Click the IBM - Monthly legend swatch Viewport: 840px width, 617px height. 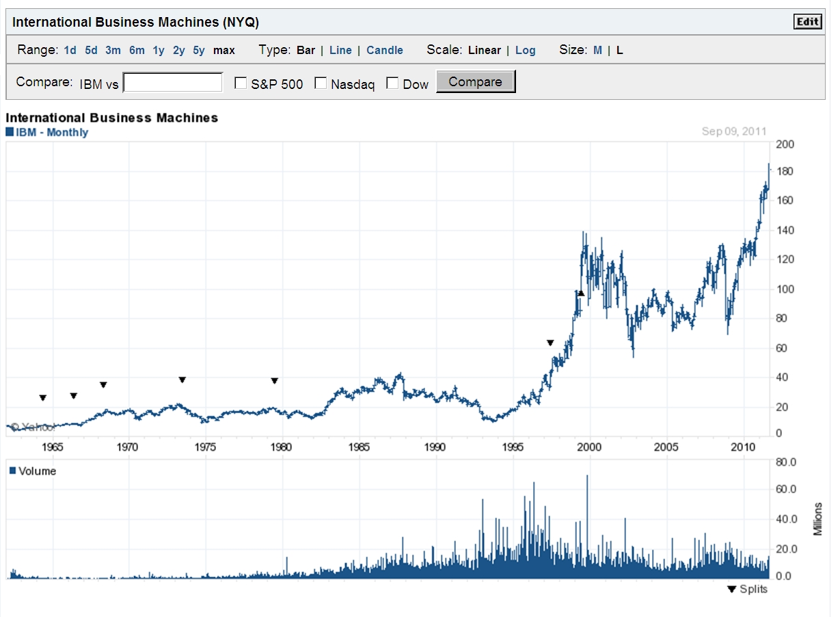[x=10, y=132]
